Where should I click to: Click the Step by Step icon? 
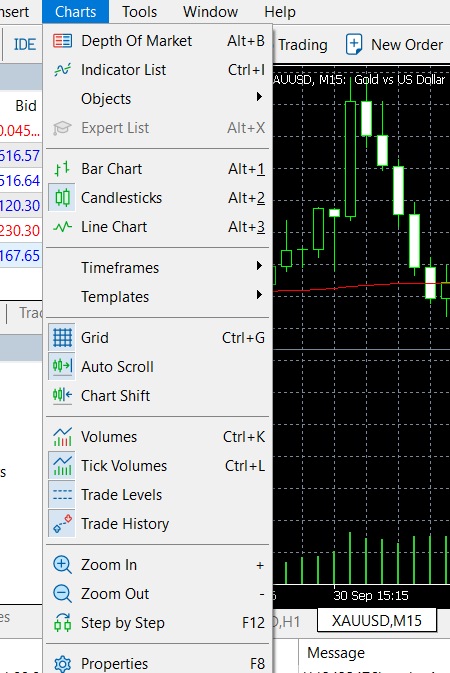point(62,623)
